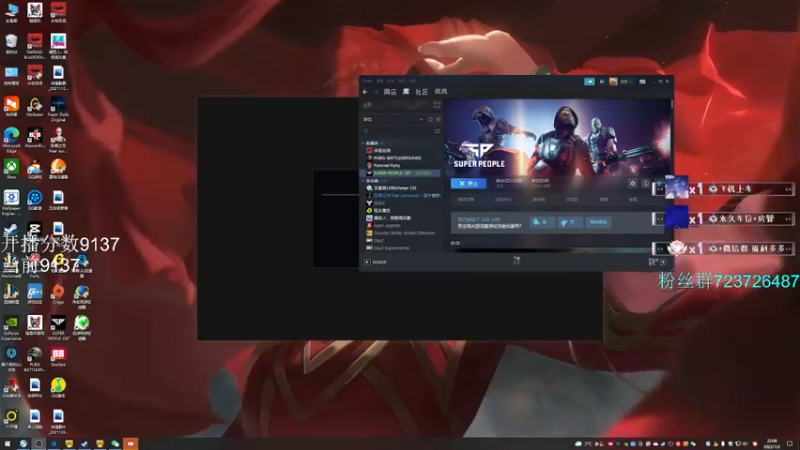
Task: Collapse the second library category group
Action: pyautogui.click(x=363, y=181)
